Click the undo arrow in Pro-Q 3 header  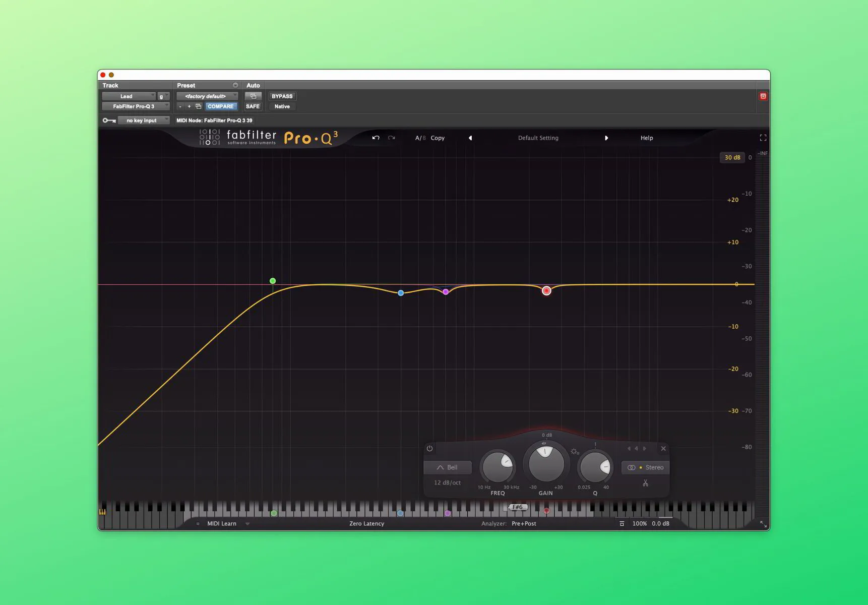(x=376, y=138)
